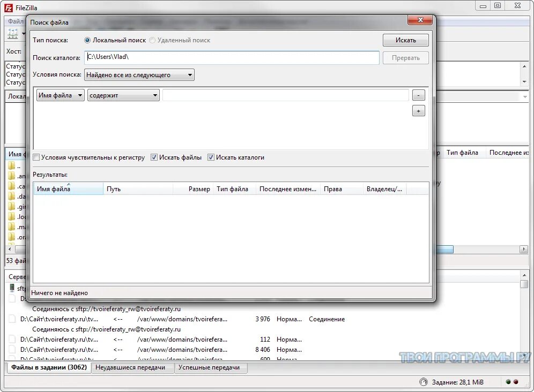This screenshot has height=392, width=534.
Task: Select the .or folder icon
Action: click(12, 237)
